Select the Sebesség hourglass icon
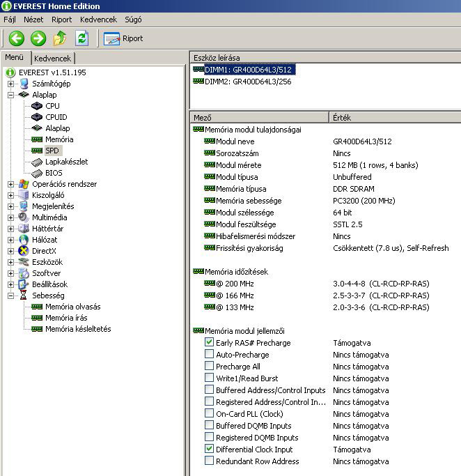Image resolution: width=461 pixels, height=476 pixels. coord(24,295)
